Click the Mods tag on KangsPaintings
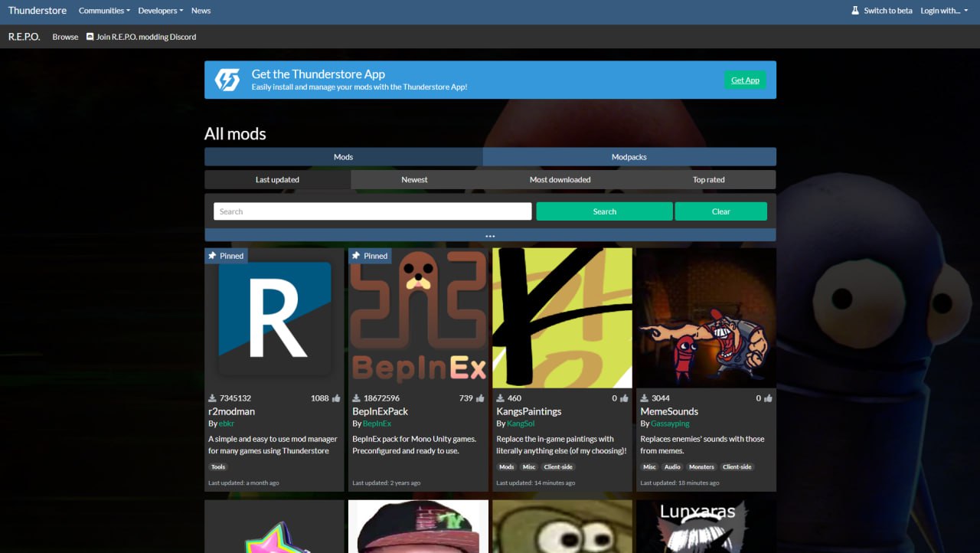 [507, 466]
